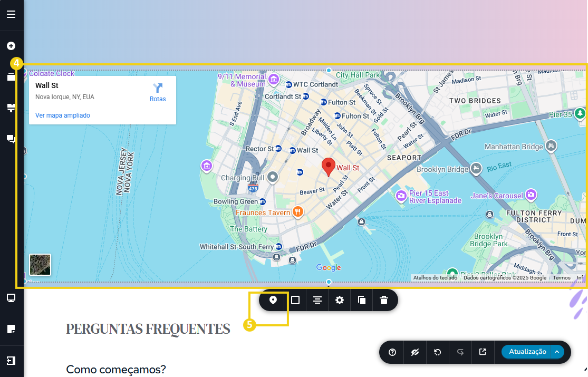The height and width of the screenshot is (377, 588).
Task: Click the square frame style tool
Action: pos(295,300)
